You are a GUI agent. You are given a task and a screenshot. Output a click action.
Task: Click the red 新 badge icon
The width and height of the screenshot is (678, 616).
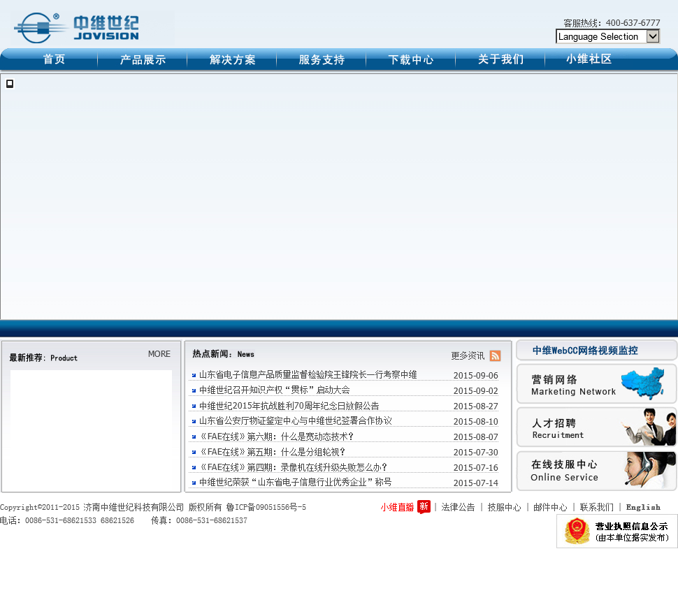(424, 507)
